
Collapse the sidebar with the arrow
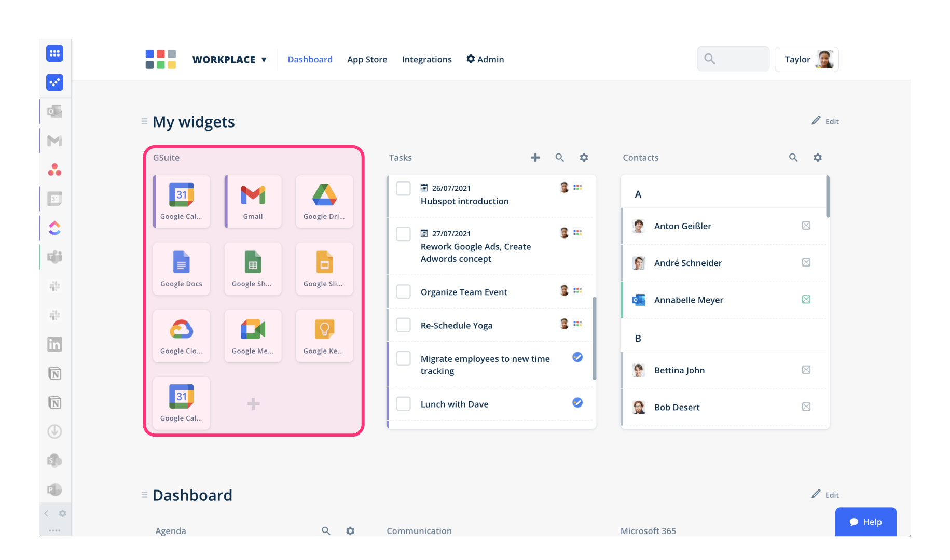46,513
